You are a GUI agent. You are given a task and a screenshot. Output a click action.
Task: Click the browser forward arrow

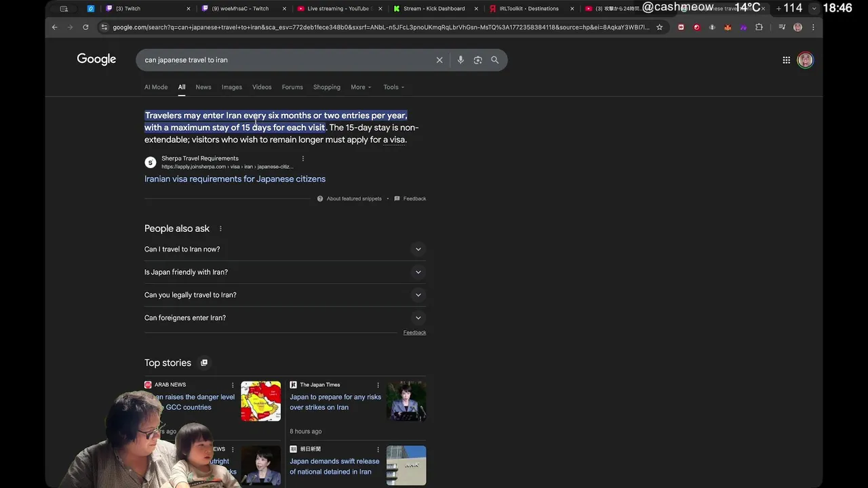pyautogui.click(x=70, y=27)
